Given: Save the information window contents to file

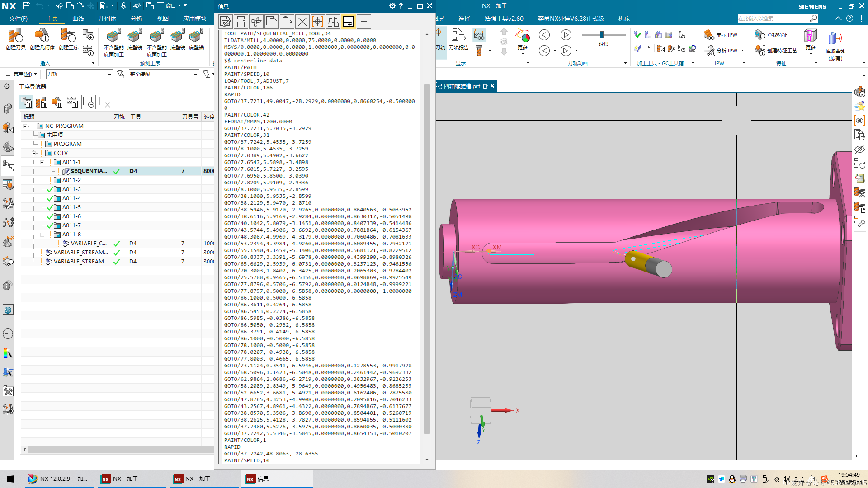Looking at the screenshot, I should (225, 22).
